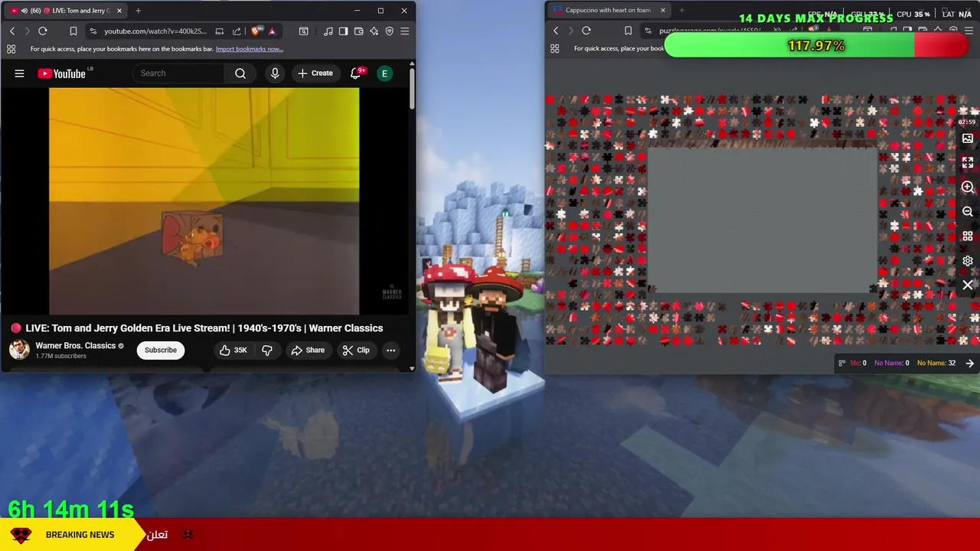Open Leo AI sparkle icon
The width and height of the screenshot is (980, 551).
(374, 31)
